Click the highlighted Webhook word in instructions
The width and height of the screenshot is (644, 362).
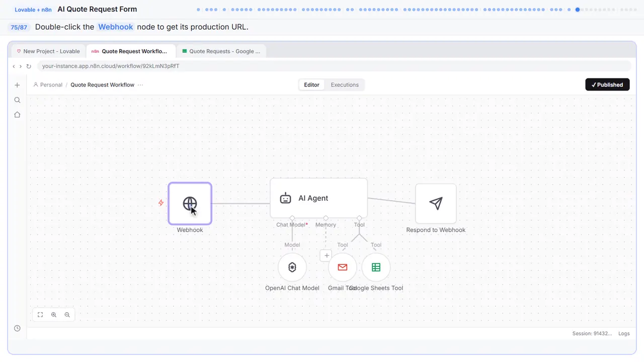click(x=115, y=27)
